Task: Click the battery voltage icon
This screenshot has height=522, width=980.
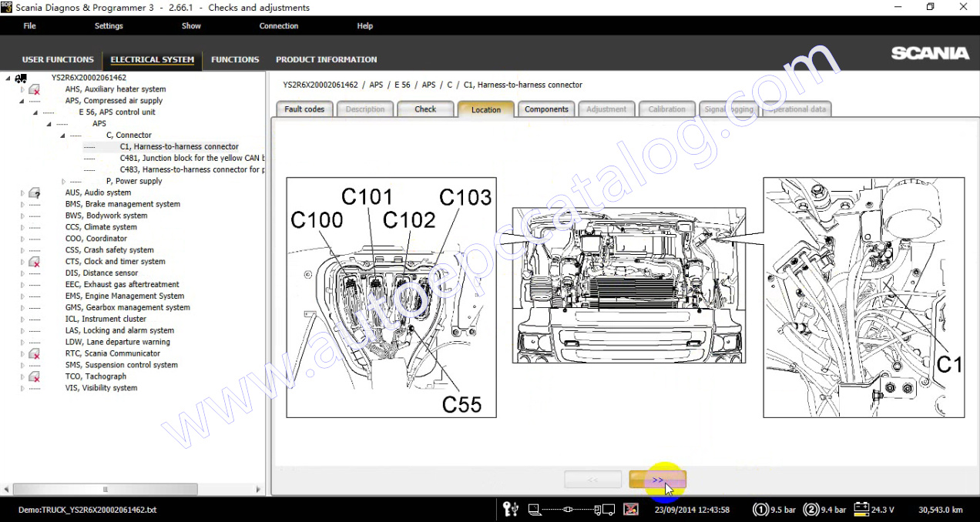Action: 861,509
